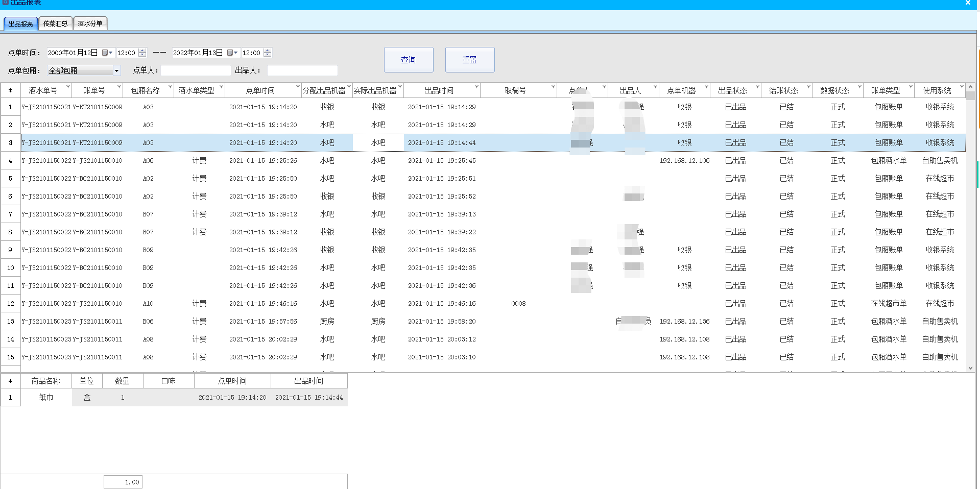This screenshot has height=489, width=980.
Task: Open filter on 酒水单号 column
Action: (x=68, y=87)
